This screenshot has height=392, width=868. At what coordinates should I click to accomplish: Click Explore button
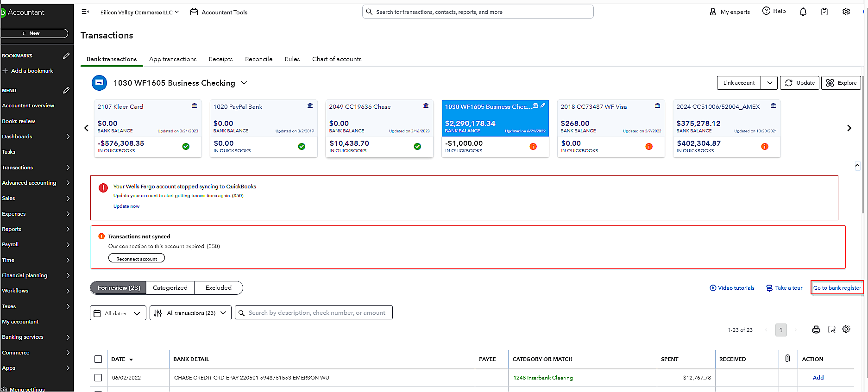(x=841, y=83)
